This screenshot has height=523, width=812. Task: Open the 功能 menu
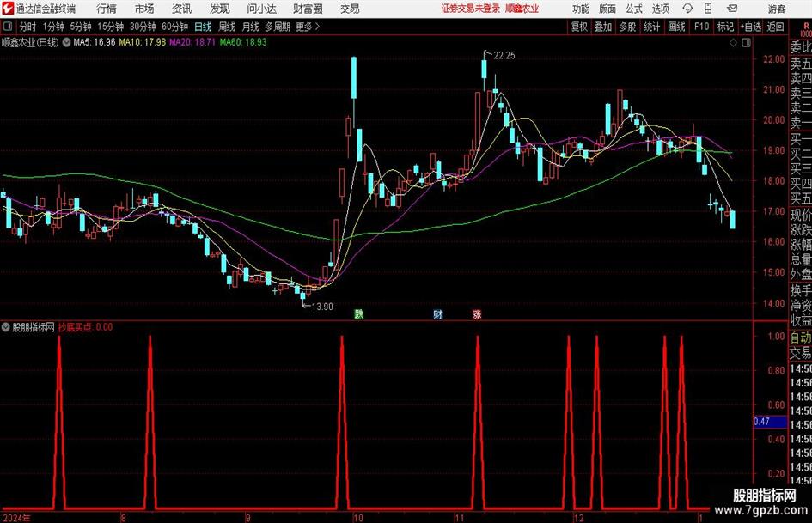tap(581, 9)
